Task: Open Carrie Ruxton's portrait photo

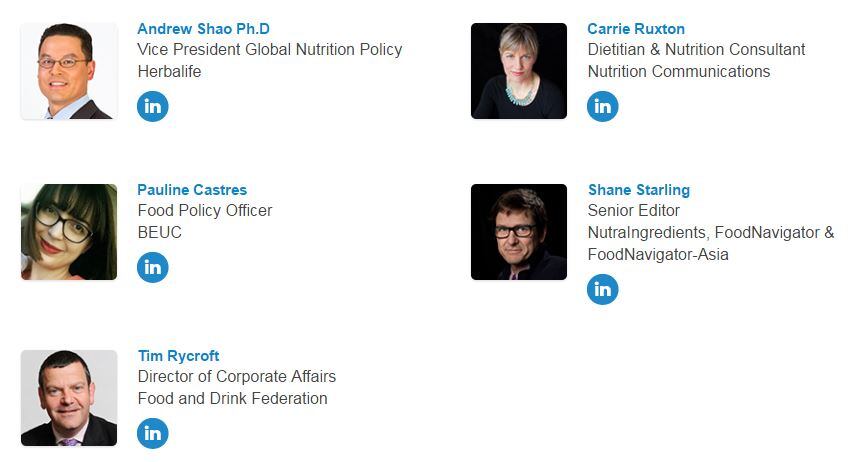Action: click(x=519, y=72)
